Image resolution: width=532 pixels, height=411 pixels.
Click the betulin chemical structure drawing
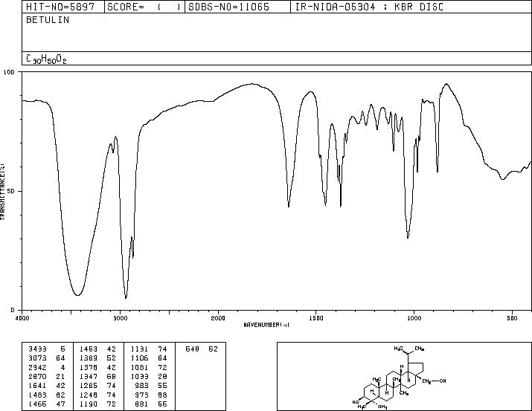click(x=400, y=377)
